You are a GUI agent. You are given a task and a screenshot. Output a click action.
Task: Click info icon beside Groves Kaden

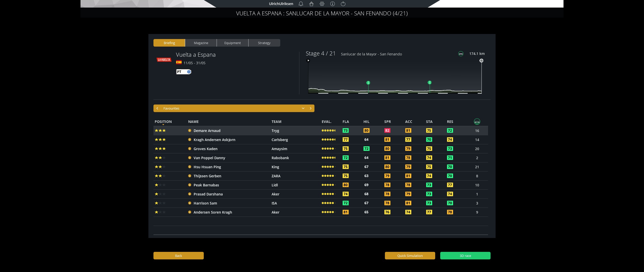pos(190,149)
